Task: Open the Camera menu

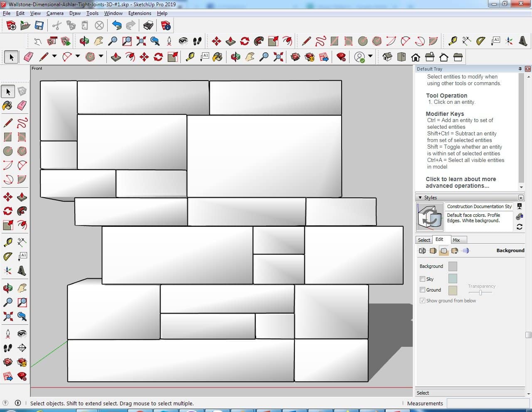Action: (x=55, y=13)
